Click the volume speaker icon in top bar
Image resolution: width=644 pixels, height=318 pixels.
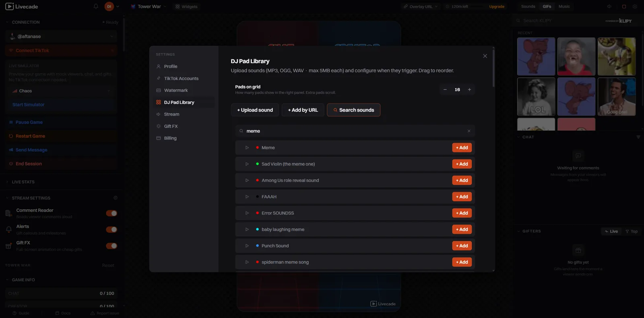(x=609, y=6)
